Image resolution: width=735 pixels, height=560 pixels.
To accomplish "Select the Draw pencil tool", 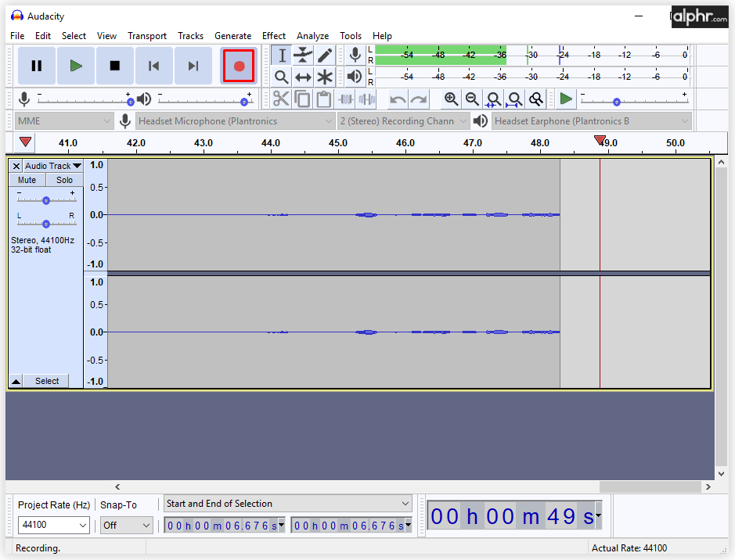I will pyautogui.click(x=325, y=56).
